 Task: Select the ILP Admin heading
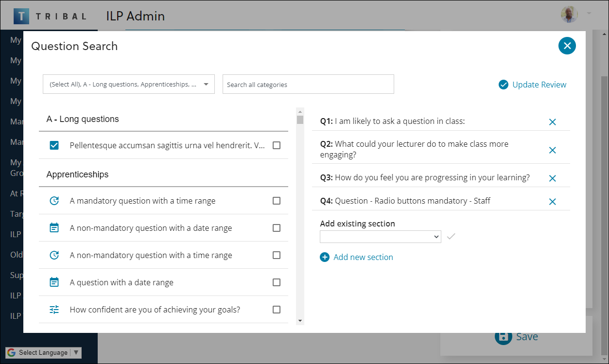[134, 16]
